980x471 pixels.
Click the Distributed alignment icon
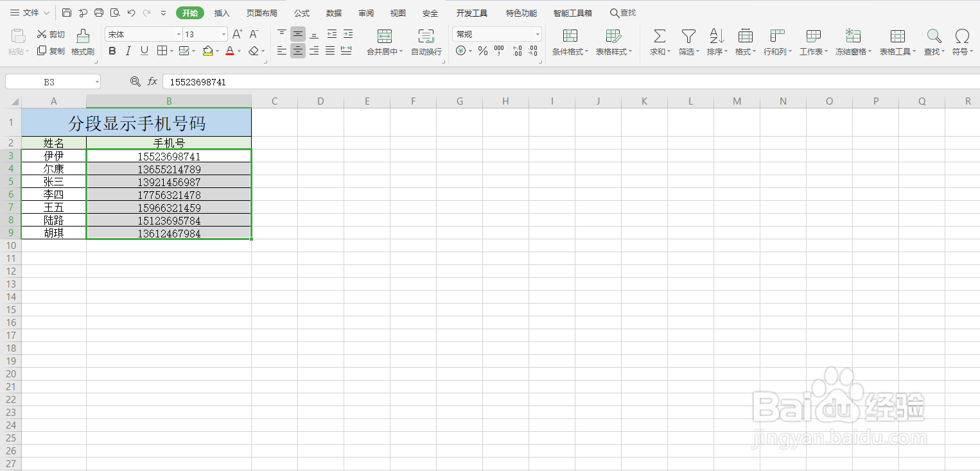(x=346, y=51)
